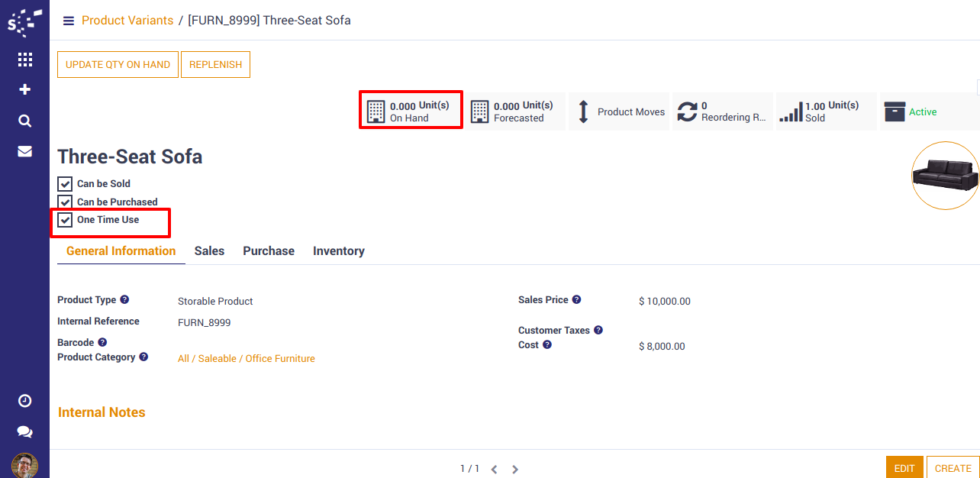Open the search magnifier icon
This screenshot has height=478, width=980.
(24, 121)
